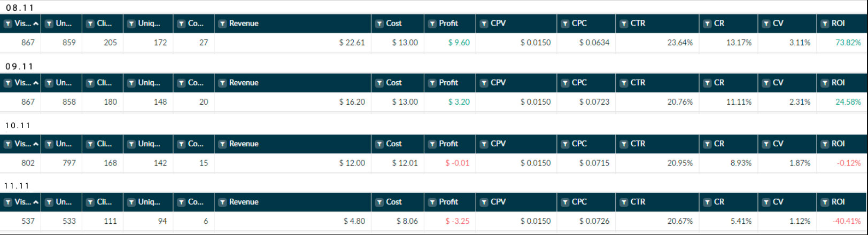Open the CTR filter icon in 11.11 table
868x235 pixels.
[x=624, y=202]
